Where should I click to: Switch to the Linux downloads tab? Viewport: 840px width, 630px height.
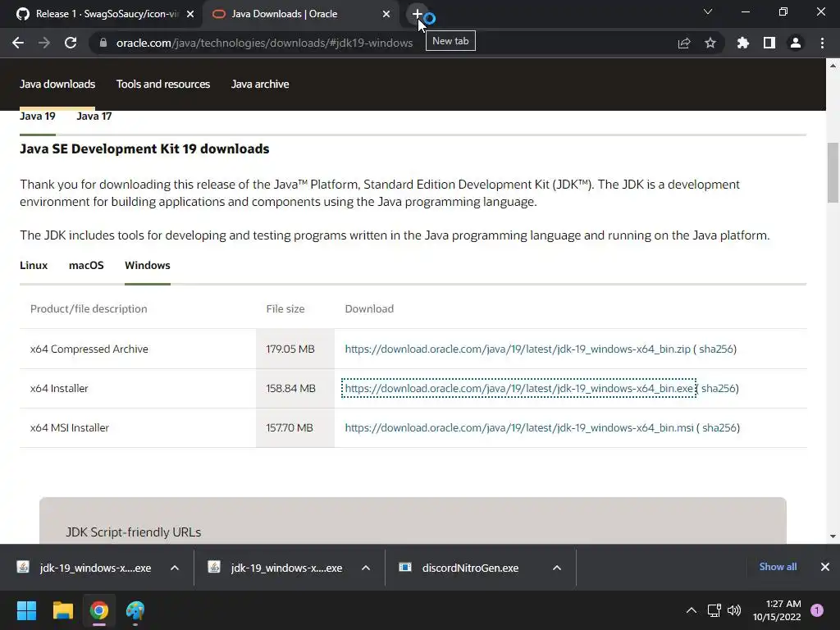click(34, 265)
